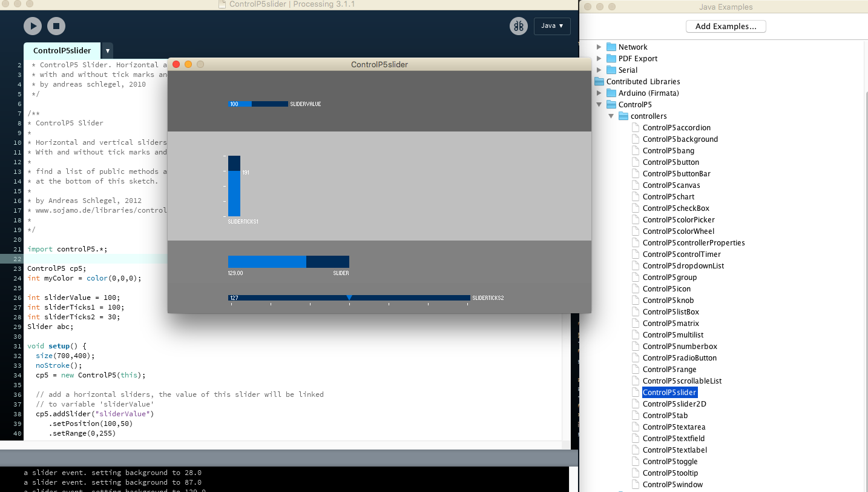Select ControlP5textfield in the examples list
Image resolution: width=868 pixels, height=492 pixels.
coord(674,438)
